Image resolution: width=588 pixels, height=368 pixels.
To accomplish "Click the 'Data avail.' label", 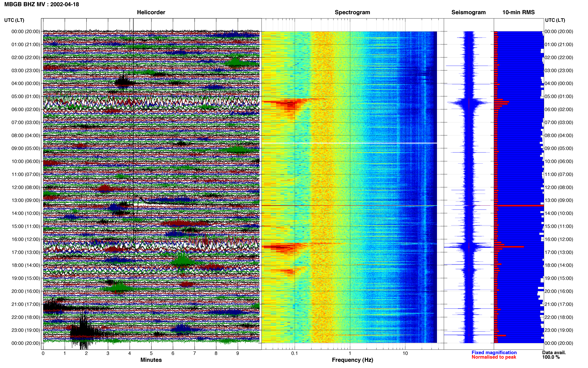I will pos(554,352).
